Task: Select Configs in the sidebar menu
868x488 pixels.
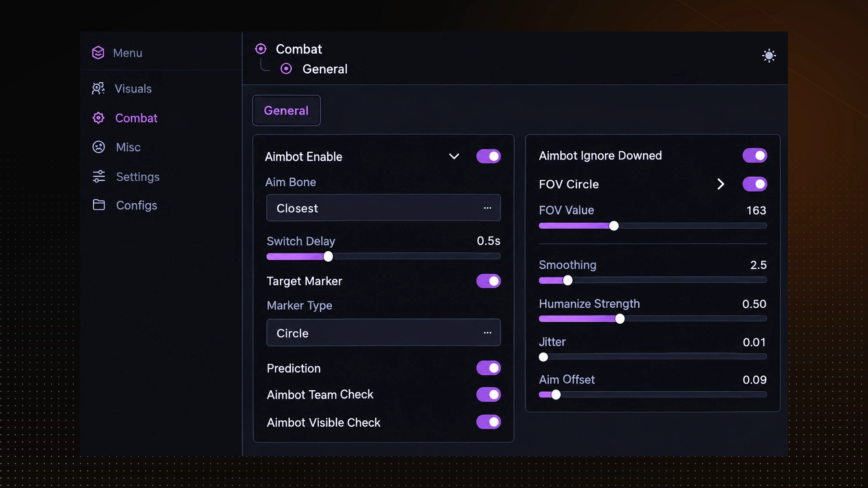Action: (x=137, y=205)
